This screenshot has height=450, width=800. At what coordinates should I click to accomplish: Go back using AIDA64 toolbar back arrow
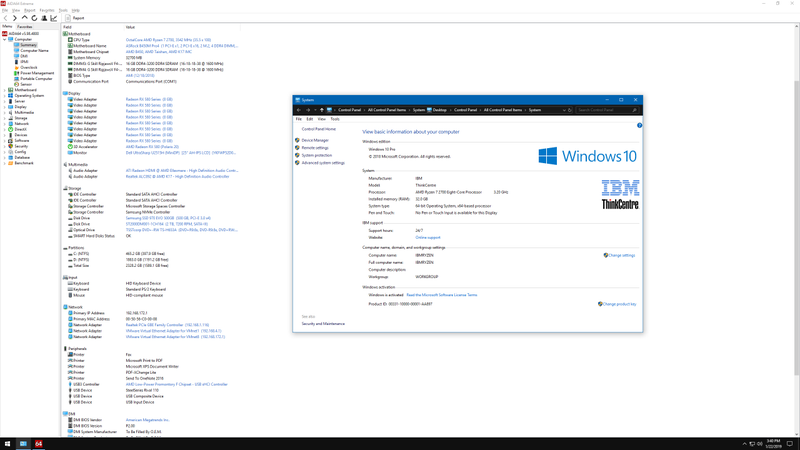[x=6, y=18]
